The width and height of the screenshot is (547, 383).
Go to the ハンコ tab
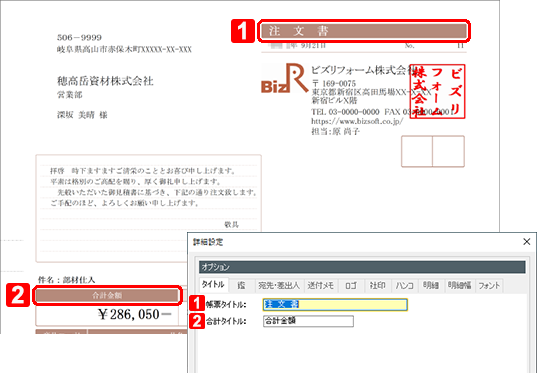pyautogui.click(x=404, y=286)
